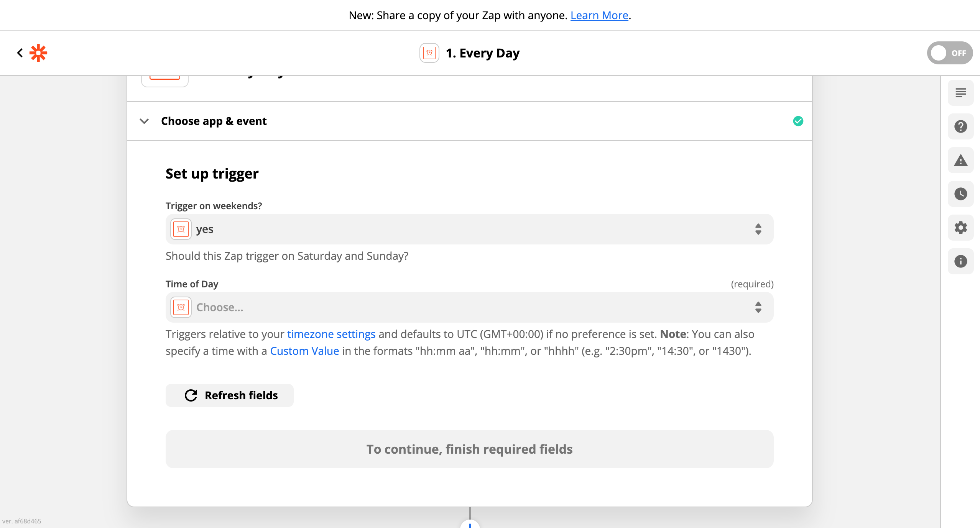Click the schedule app icon beside Every Day

429,53
